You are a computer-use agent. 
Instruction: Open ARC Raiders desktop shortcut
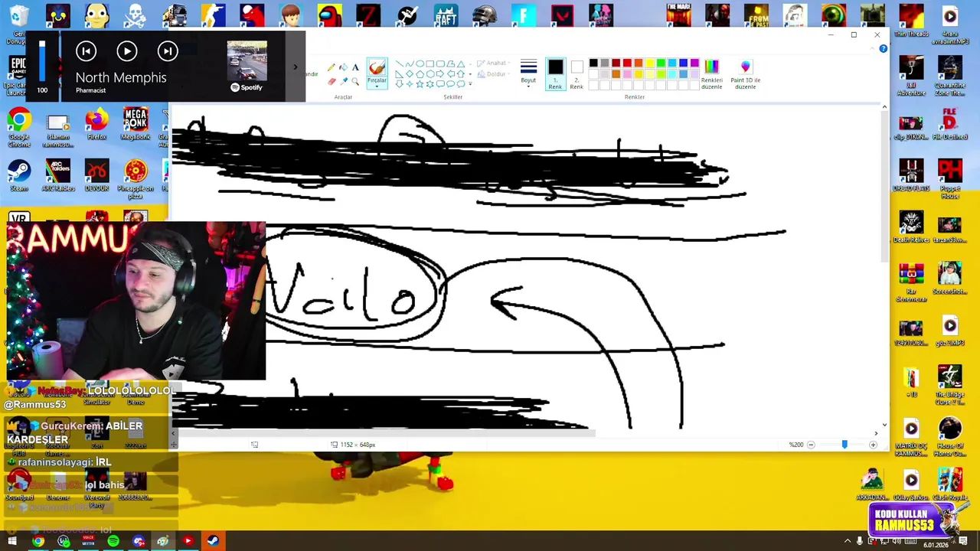(x=58, y=176)
